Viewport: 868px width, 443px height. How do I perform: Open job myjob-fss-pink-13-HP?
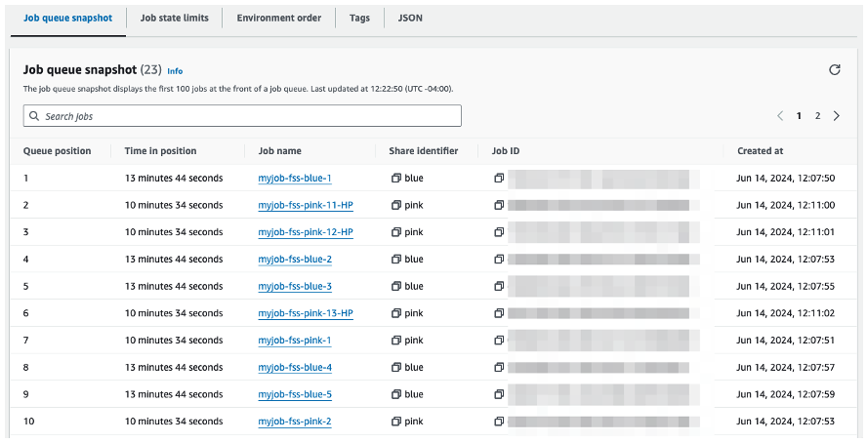[306, 313]
